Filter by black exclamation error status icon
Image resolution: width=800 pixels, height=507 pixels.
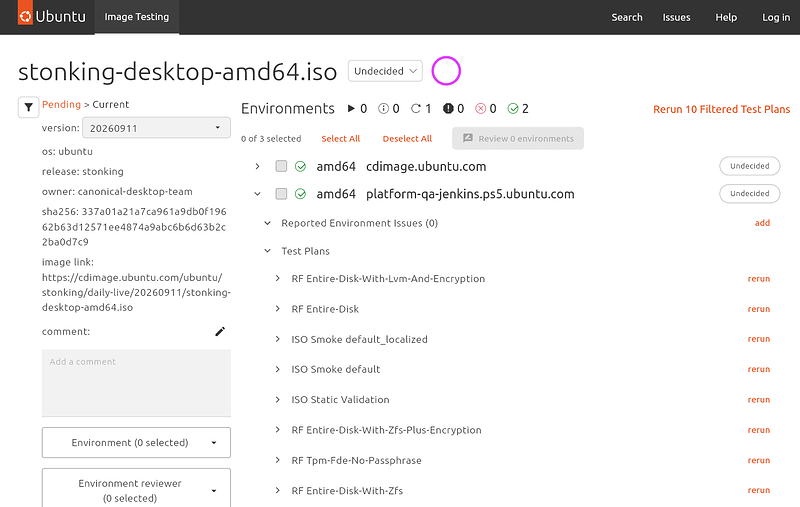448,109
